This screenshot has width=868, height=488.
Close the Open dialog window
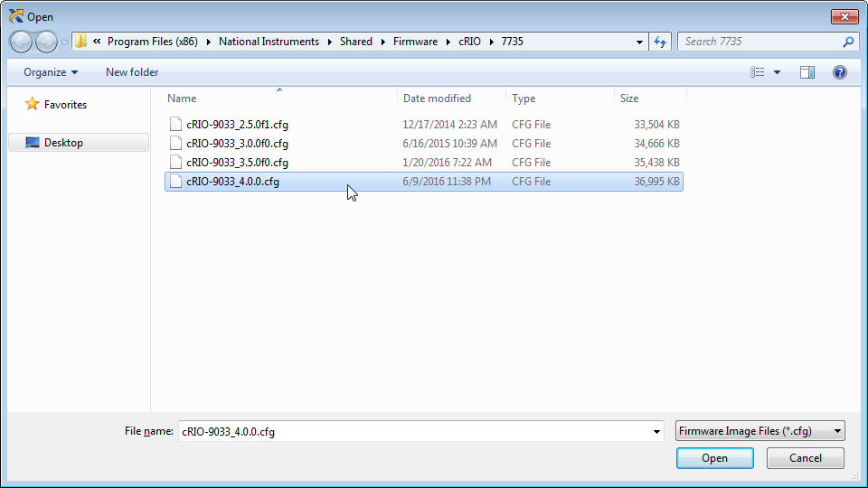tap(844, 16)
